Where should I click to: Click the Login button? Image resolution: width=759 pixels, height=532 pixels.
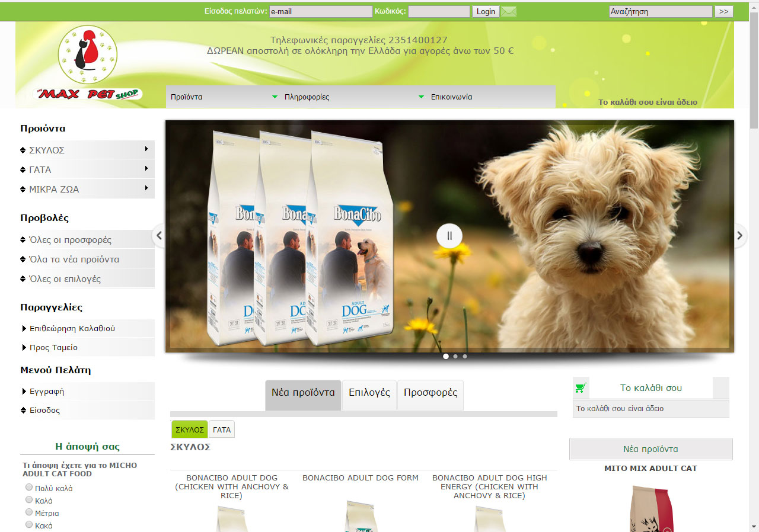486,11
